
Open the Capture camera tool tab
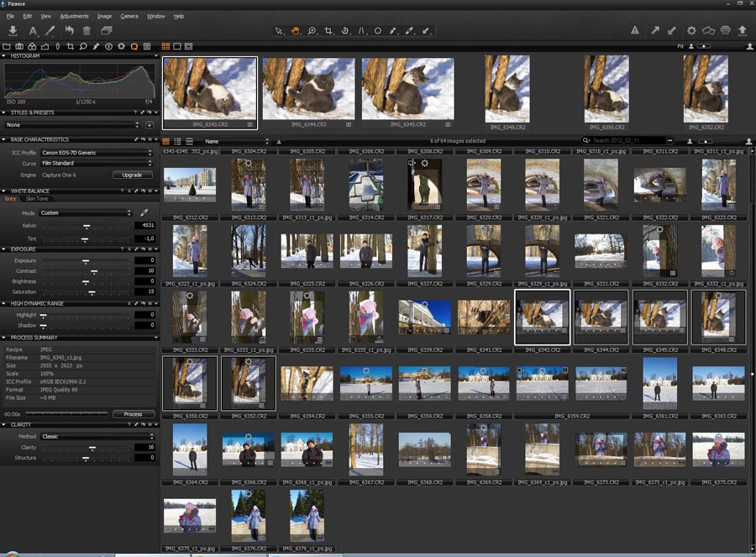(x=19, y=46)
